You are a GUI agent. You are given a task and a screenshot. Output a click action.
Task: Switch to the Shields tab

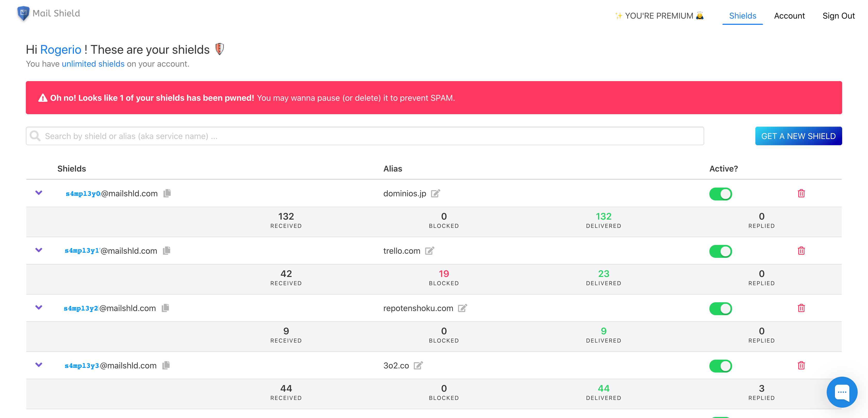[742, 16]
